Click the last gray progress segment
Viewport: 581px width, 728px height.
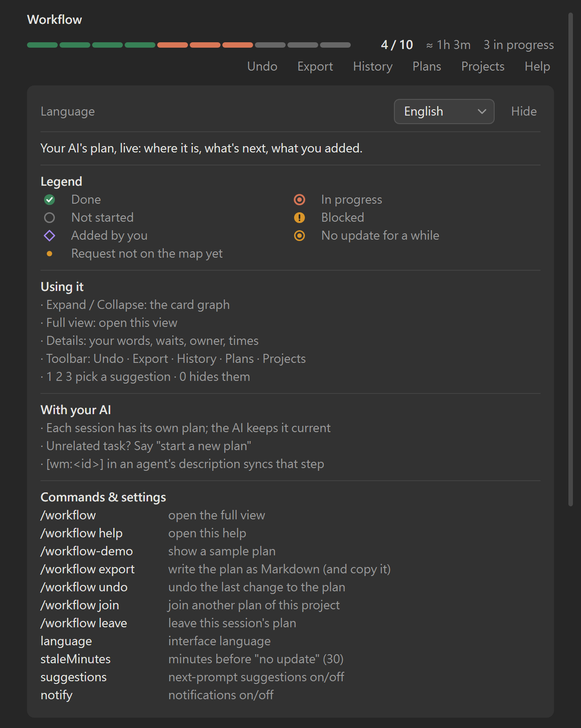point(335,45)
